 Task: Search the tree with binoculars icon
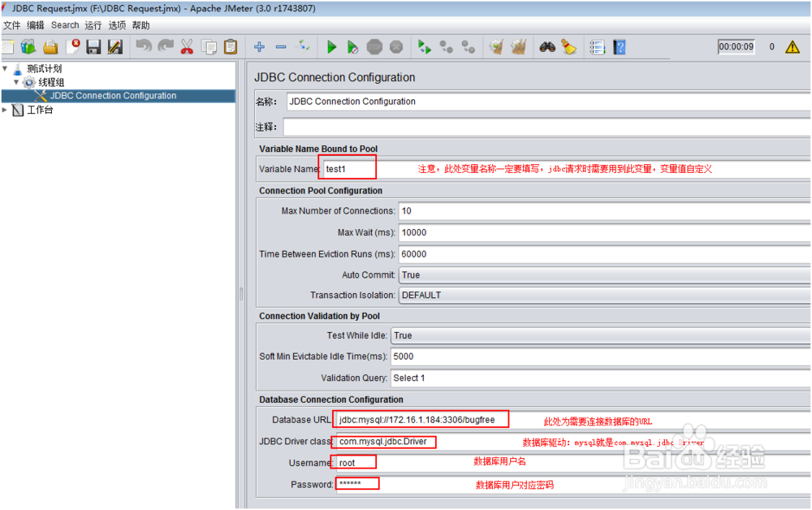pyautogui.click(x=546, y=47)
